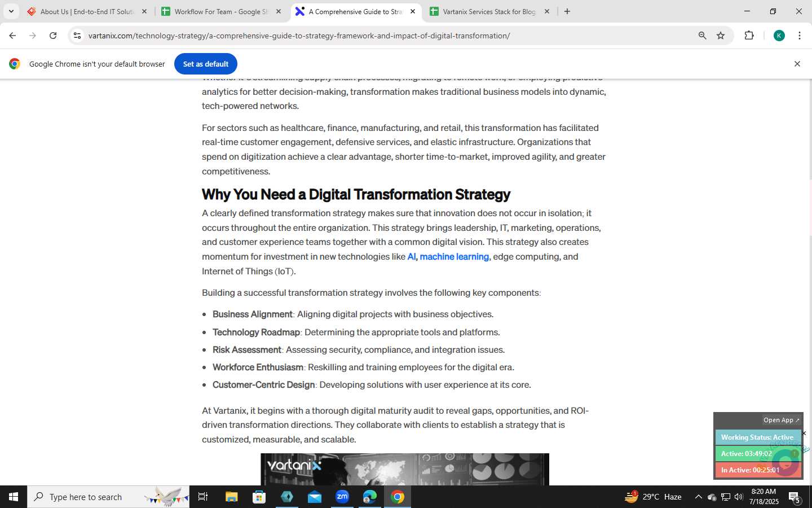Open the teal diamond app on taskbar
This screenshot has width=812, height=508.
tap(287, 497)
